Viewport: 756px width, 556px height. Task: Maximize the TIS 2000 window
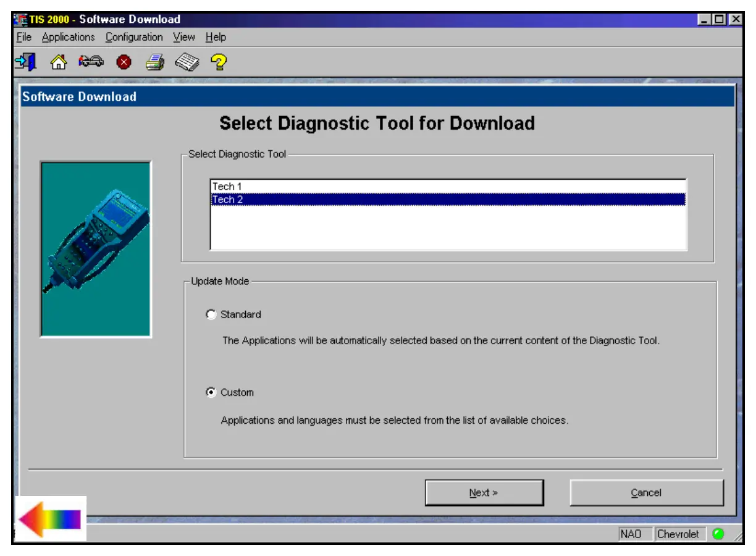718,20
